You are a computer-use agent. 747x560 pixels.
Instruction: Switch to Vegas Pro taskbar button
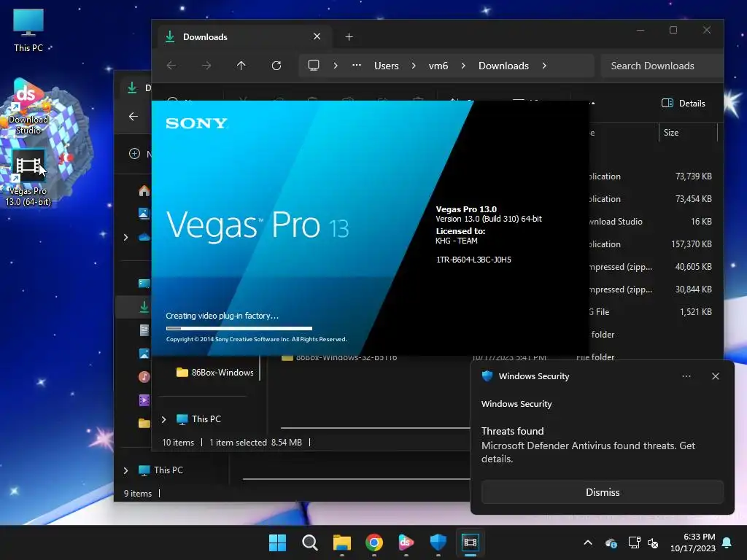471,542
